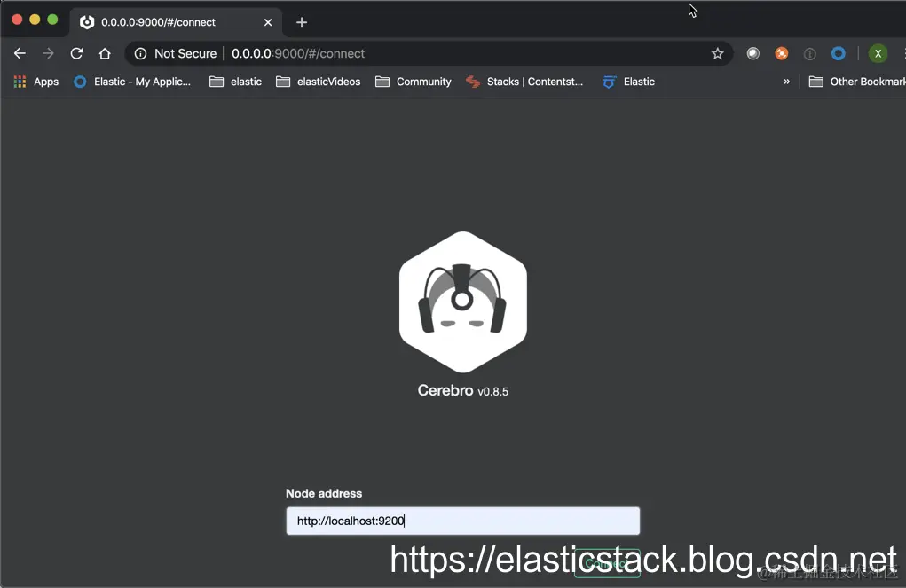Open the Other Bookmarks folder

[x=857, y=82]
